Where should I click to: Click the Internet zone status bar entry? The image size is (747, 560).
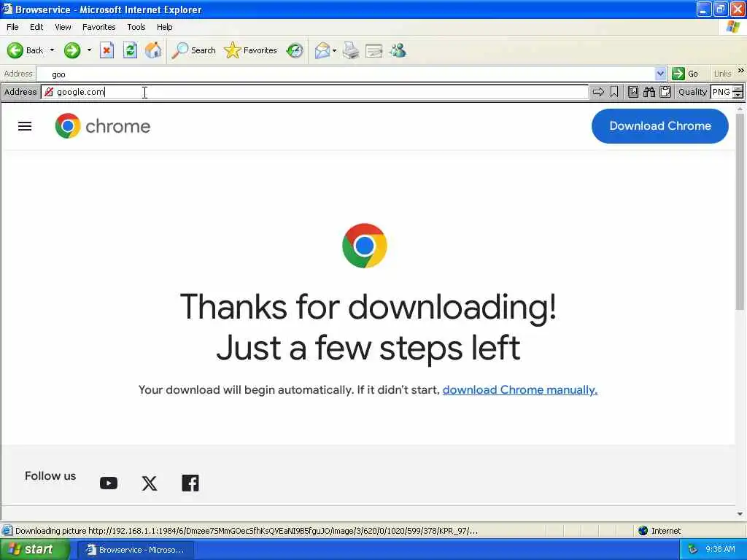659,531
